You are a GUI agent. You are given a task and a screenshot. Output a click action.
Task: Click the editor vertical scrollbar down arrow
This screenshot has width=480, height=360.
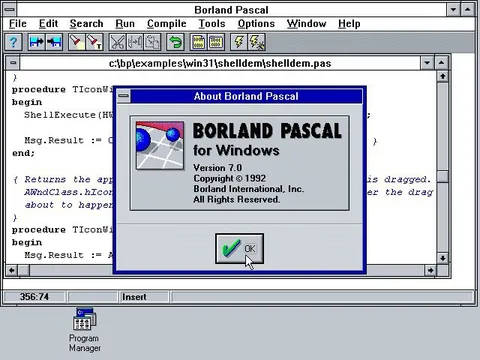[442, 258]
